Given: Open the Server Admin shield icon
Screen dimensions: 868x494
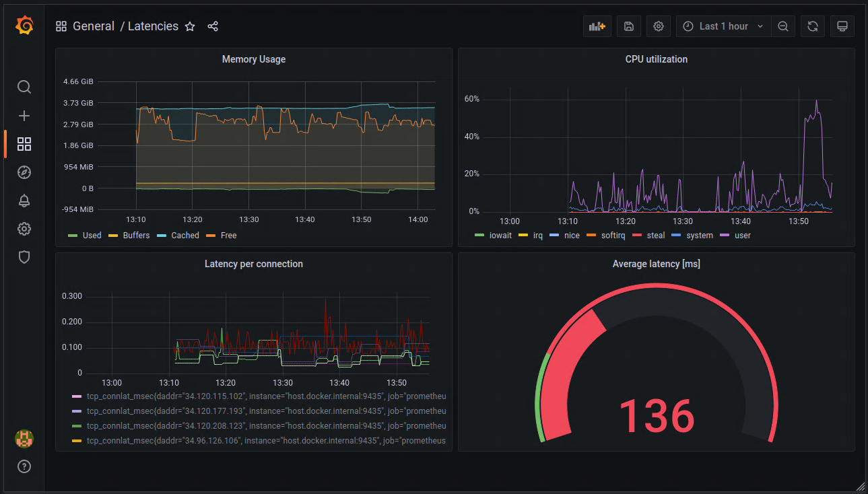Looking at the screenshot, I should coord(24,257).
